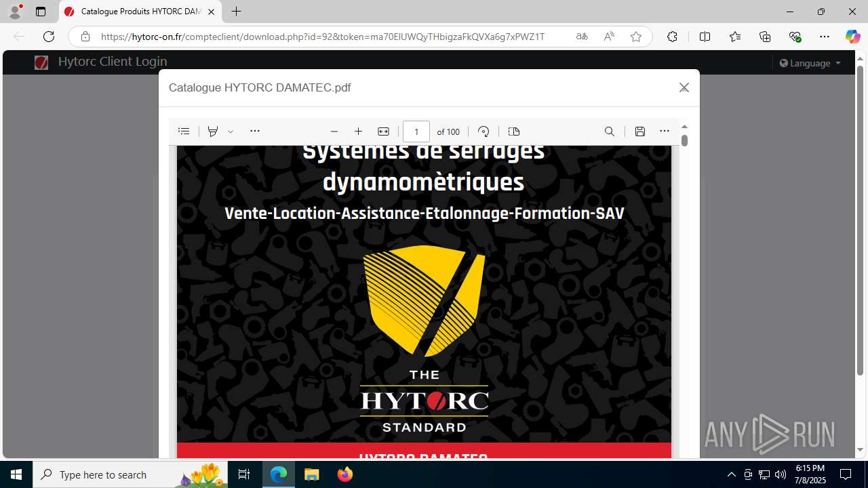
Task: Click the Hytorc Client Login title link
Action: click(x=113, y=62)
